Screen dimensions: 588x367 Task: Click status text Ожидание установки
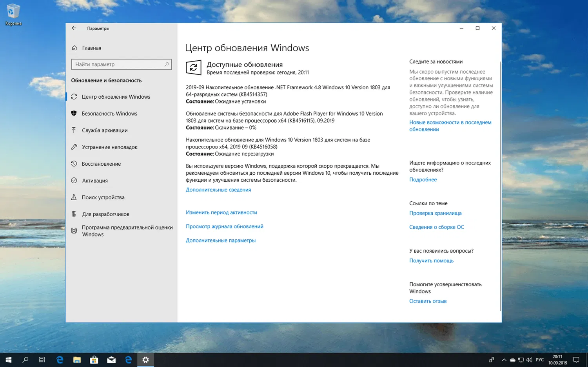[240, 101]
